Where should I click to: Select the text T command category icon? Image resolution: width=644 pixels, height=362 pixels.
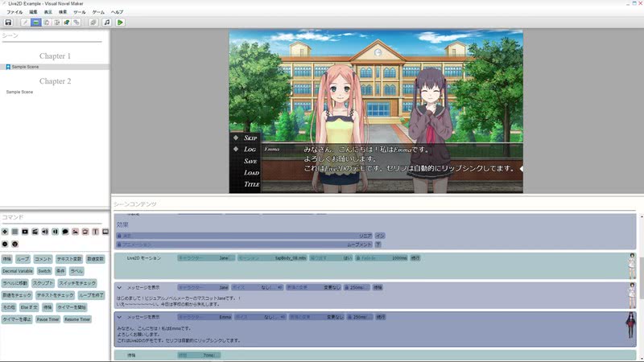coord(95,232)
